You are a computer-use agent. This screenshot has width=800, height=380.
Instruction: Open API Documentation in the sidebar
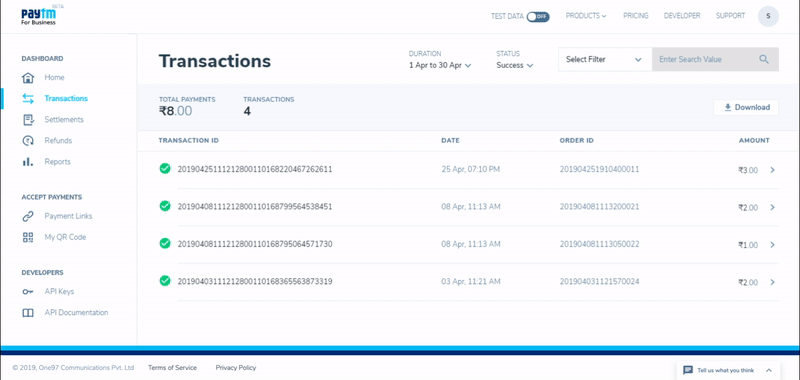77,313
